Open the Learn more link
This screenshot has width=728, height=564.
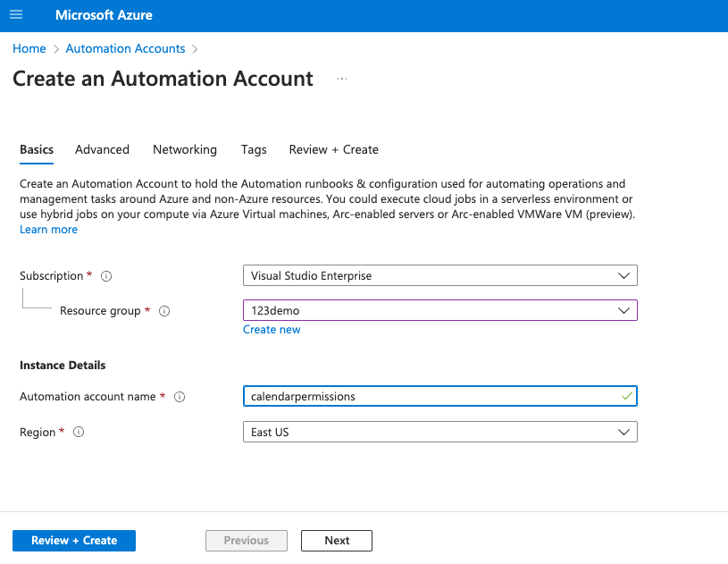(48, 230)
